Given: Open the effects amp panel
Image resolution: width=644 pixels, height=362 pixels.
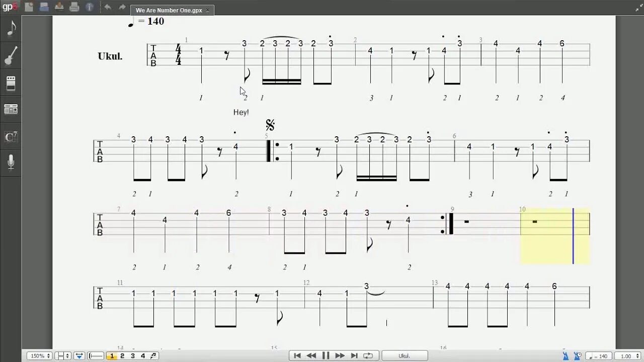Looking at the screenshot, I should [11, 83].
